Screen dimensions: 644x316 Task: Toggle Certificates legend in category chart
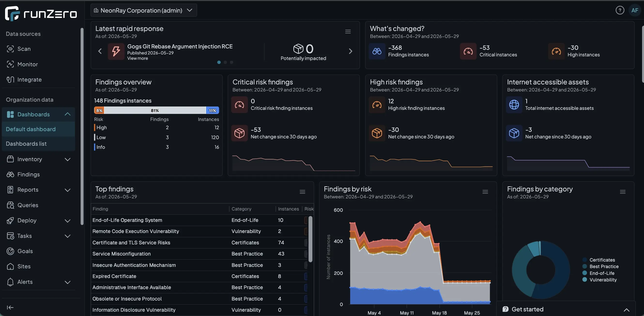coord(598,260)
